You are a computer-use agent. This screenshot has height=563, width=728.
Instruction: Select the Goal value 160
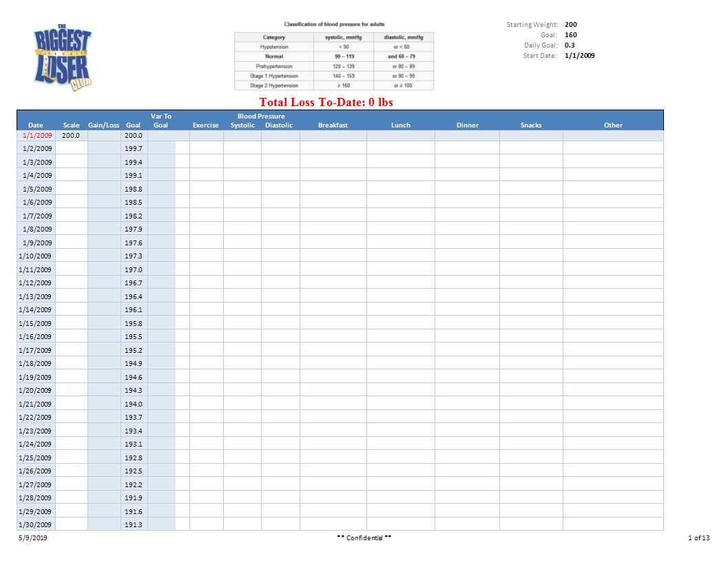(x=570, y=35)
